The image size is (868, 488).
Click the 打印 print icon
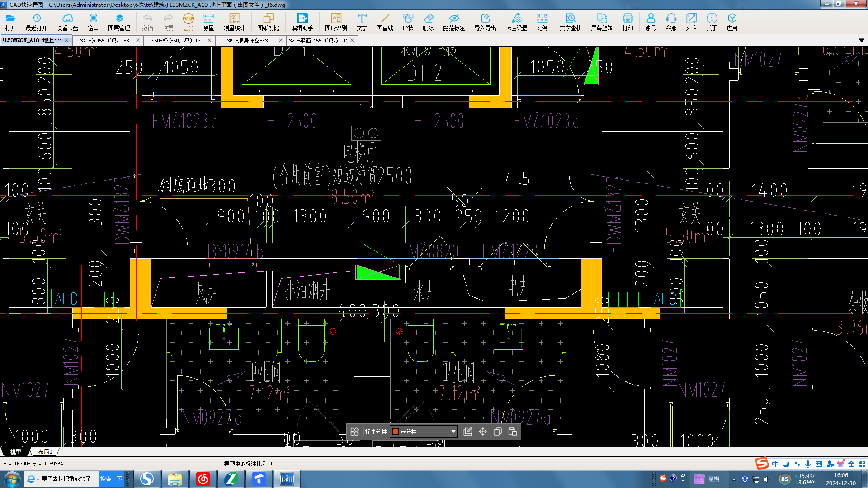[627, 22]
